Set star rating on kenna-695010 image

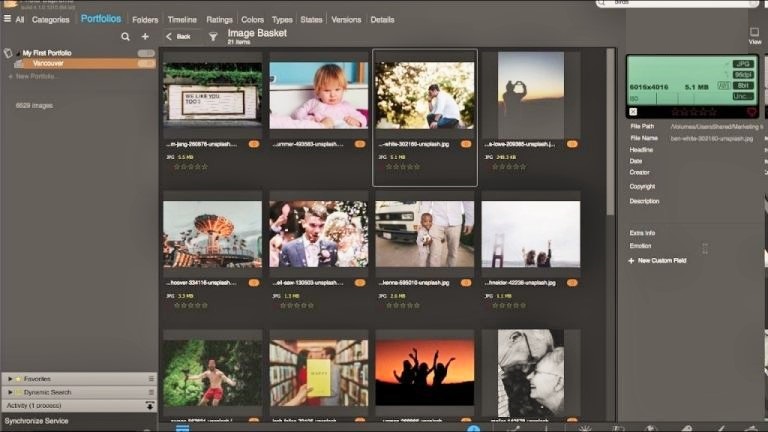click(x=403, y=306)
